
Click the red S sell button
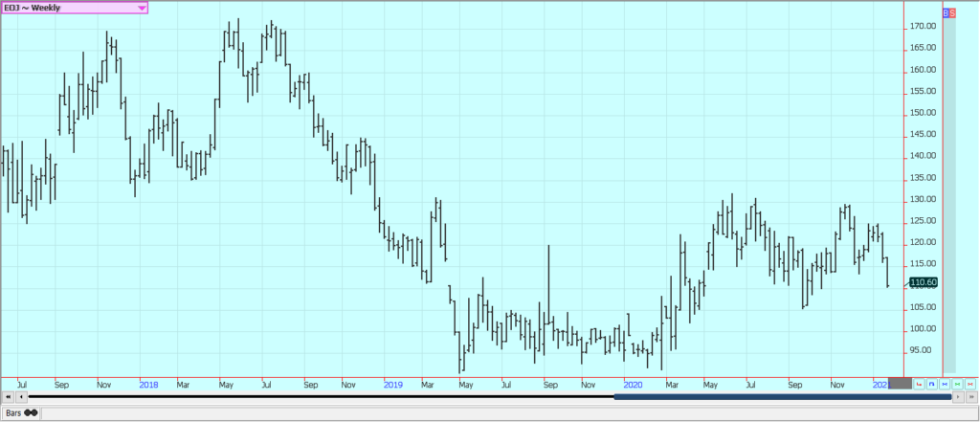tap(952, 12)
